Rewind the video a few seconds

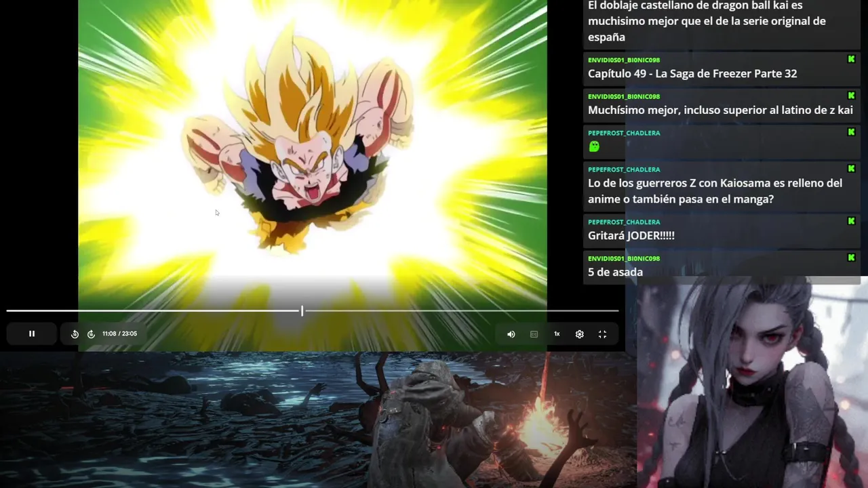[75, 334]
